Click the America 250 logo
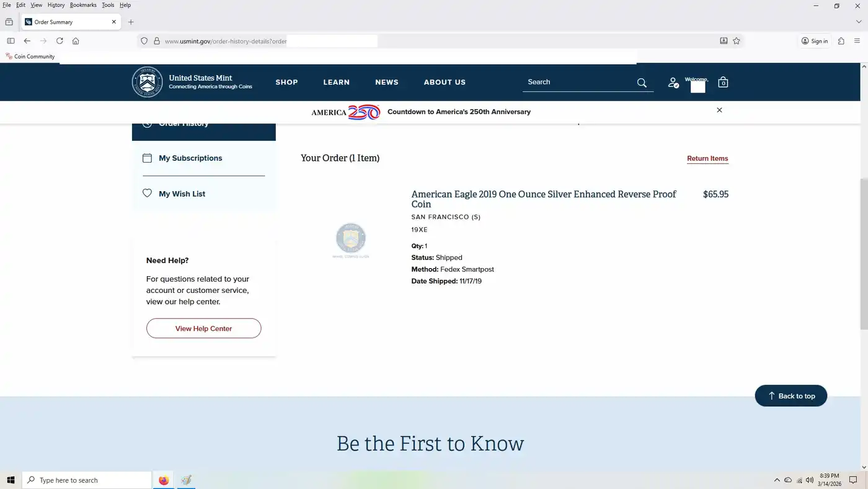Image resolution: width=868 pixels, height=489 pixels. [345, 112]
